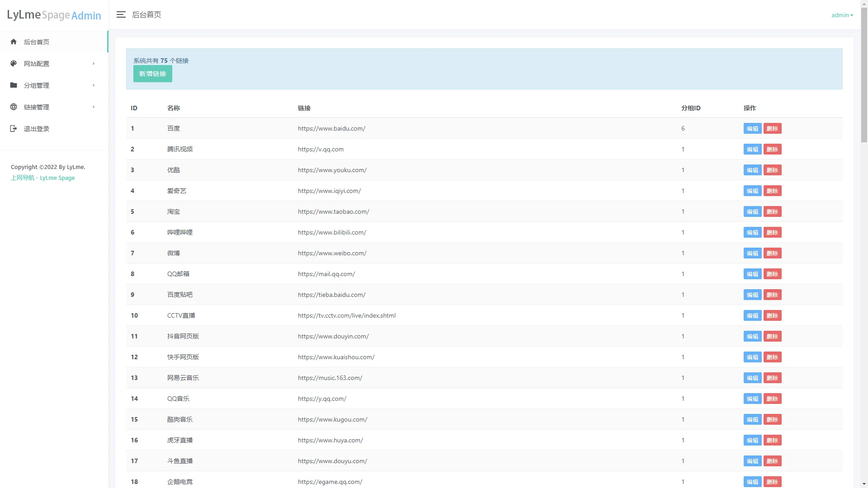Viewport: 868px width, 488px height.
Task: Click the logout icon for 退出登录
Action: click(x=14, y=128)
